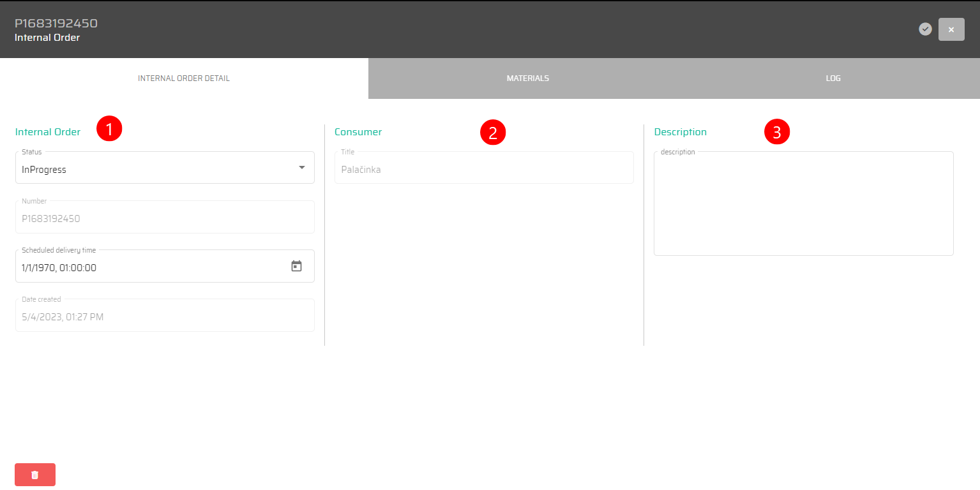Click the Number field P1683192450
The image size is (980, 490).
pyautogui.click(x=165, y=219)
